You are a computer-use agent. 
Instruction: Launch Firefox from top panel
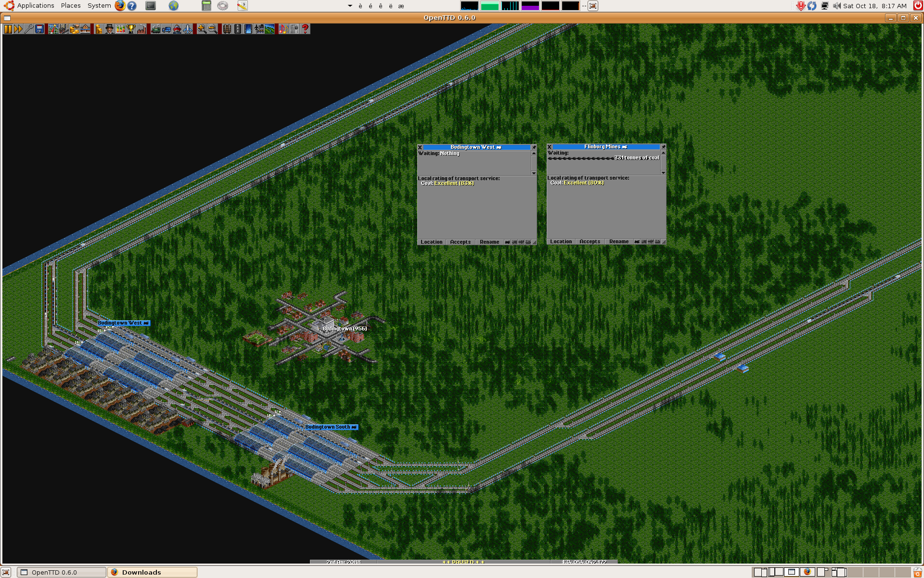tap(120, 6)
